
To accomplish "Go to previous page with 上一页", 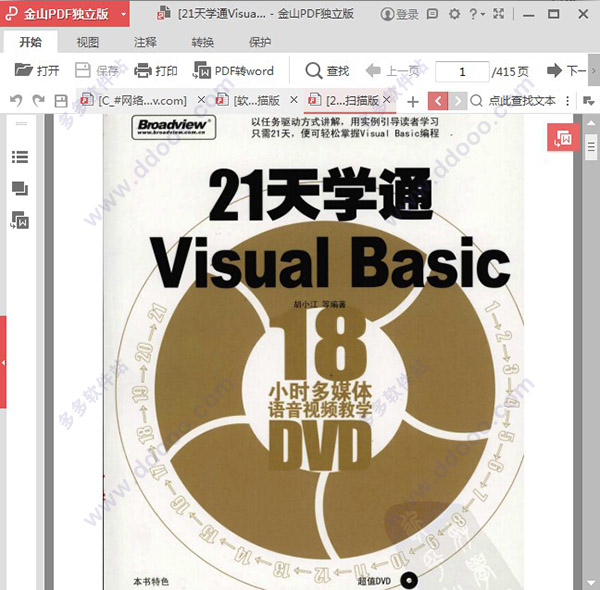I will click(x=393, y=71).
